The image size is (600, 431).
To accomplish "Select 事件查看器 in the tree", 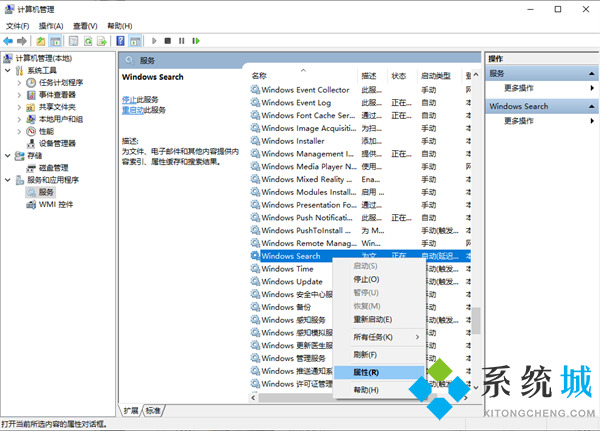I will click(57, 95).
